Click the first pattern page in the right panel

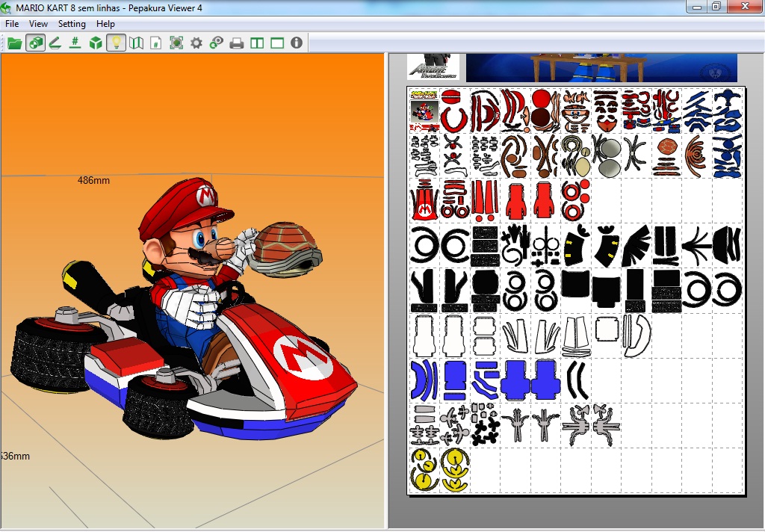(x=575, y=291)
